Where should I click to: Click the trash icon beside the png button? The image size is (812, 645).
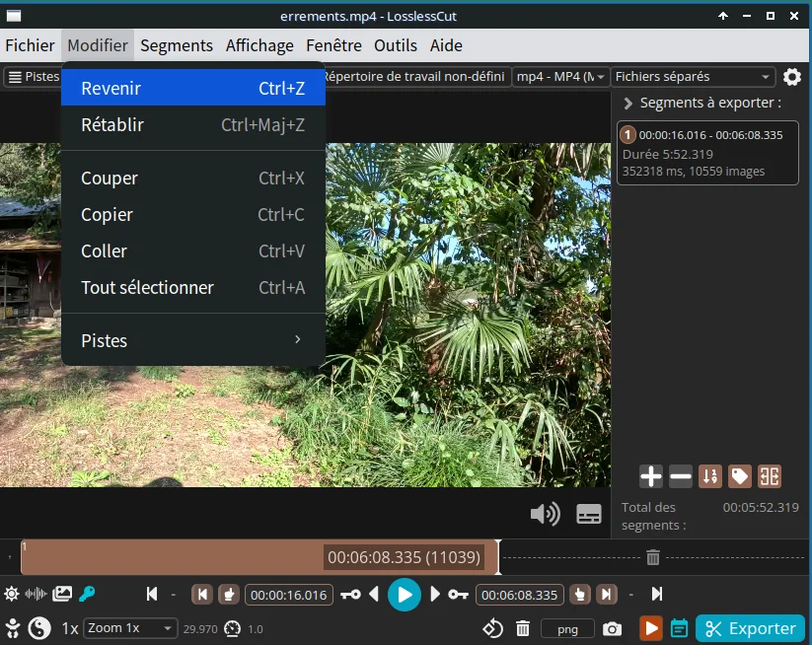(523, 628)
